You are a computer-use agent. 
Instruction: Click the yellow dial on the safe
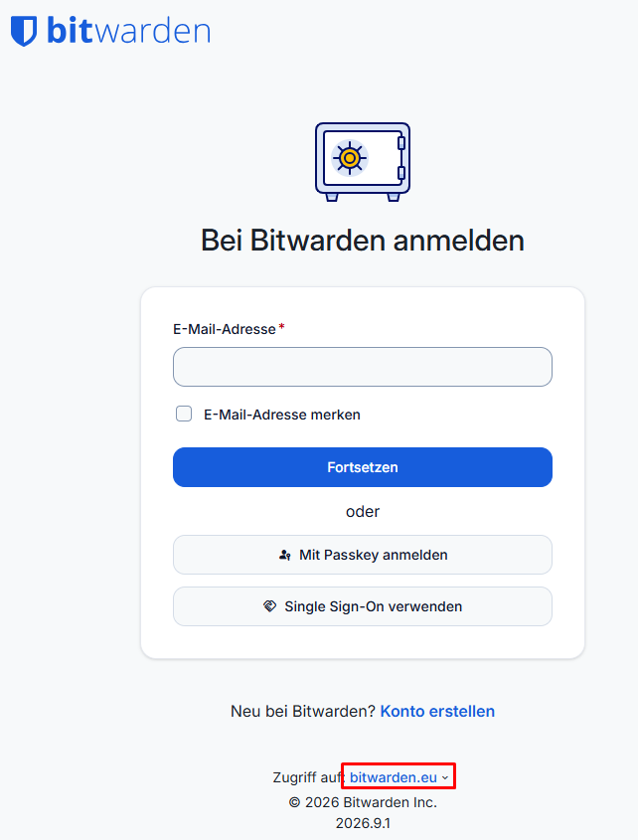coord(350,158)
